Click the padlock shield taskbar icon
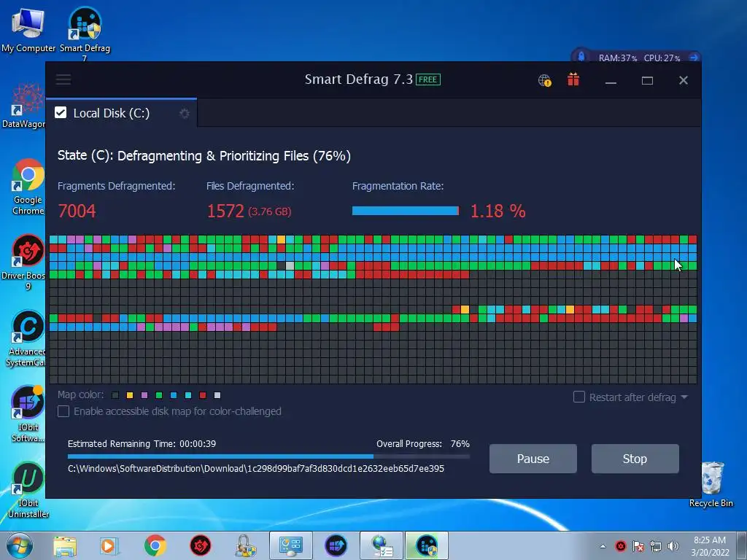This screenshot has width=747, height=560. point(245,545)
